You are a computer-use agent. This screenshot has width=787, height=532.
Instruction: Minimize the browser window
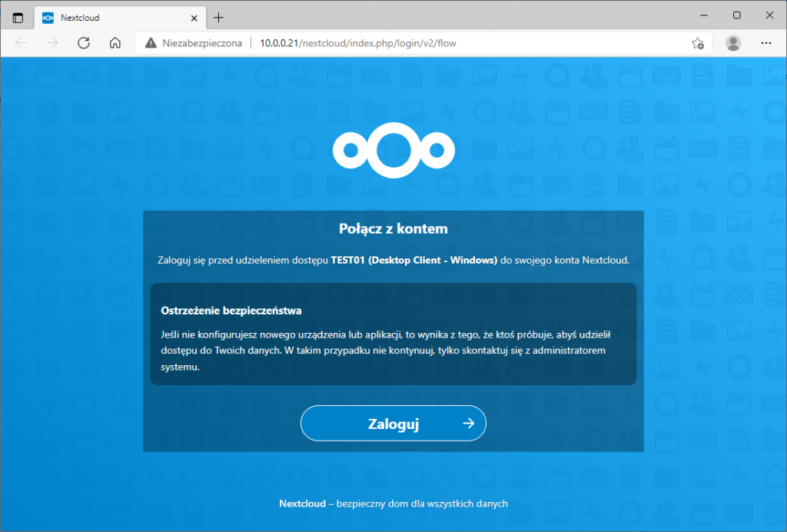[704, 15]
